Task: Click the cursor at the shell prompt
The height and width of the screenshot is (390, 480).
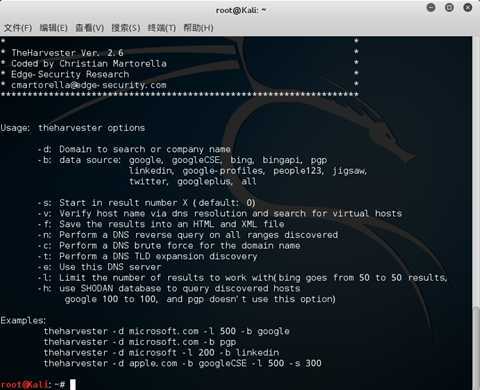Action: (73, 384)
